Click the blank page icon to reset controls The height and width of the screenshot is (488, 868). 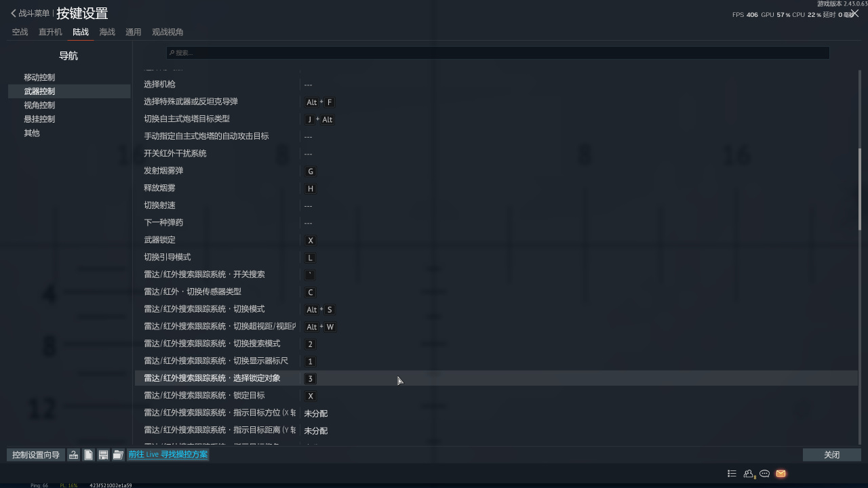click(88, 455)
